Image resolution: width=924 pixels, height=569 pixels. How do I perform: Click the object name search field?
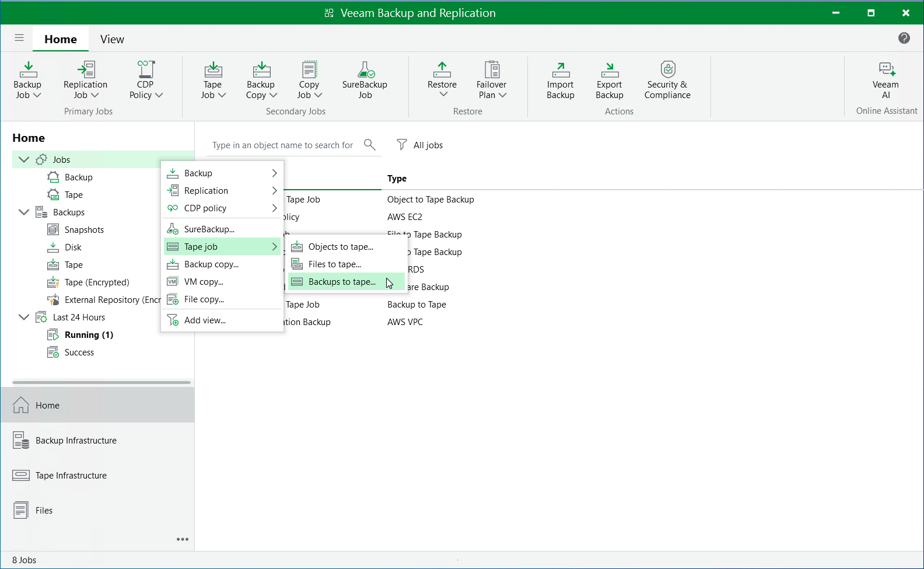(283, 145)
